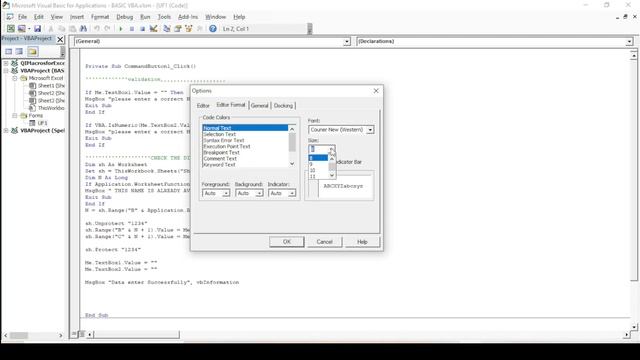Click the Paste icon in toolbar
The width and height of the screenshot is (640, 360).
(x=72, y=29)
